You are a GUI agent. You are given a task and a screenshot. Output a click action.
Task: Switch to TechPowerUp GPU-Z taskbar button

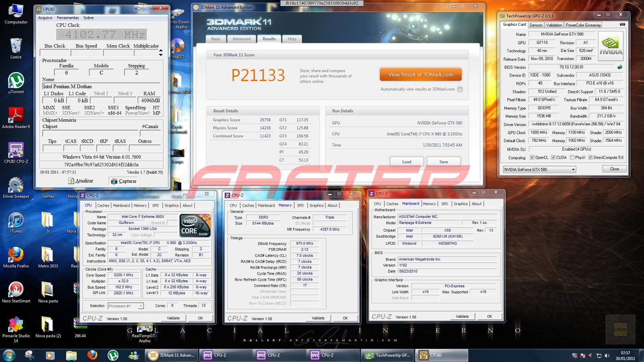coord(388,355)
